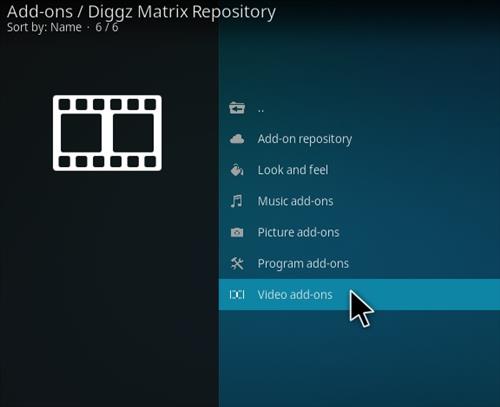Click the hammer and wrench Program icon
This screenshot has width=500, height=407.
(237, 263)
